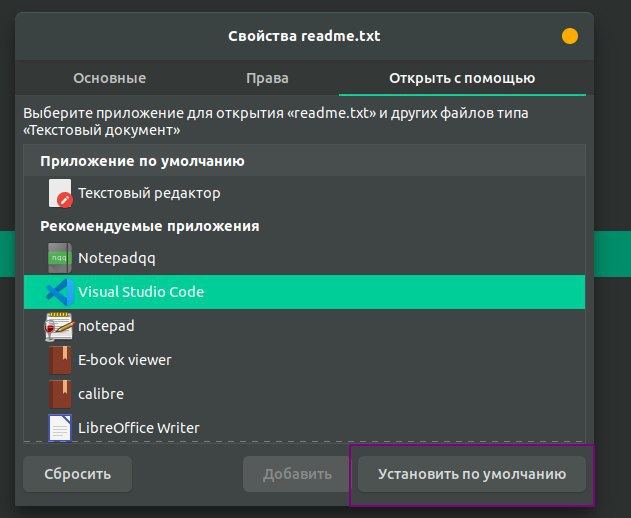Select Notepadqq in the recommended list

(304, 258)
